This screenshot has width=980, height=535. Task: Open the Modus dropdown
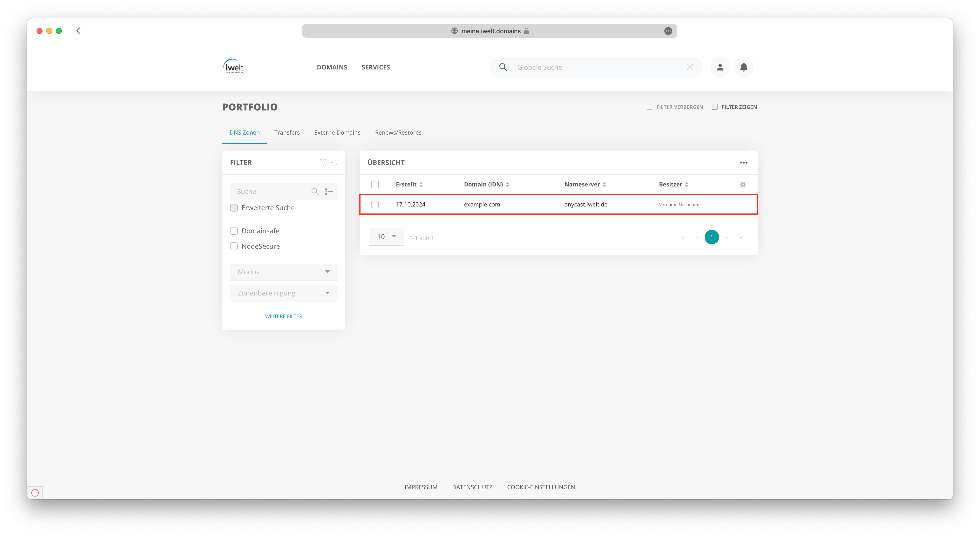click(x=283, y=272)
